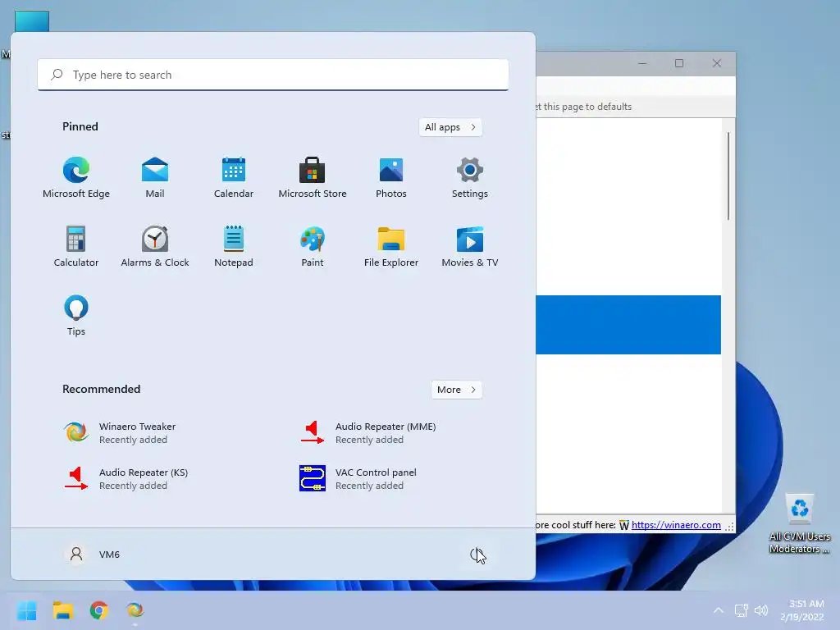Open Alarms & Clock
This screenshot has height=630, width=840.
[x=155, y=247]
